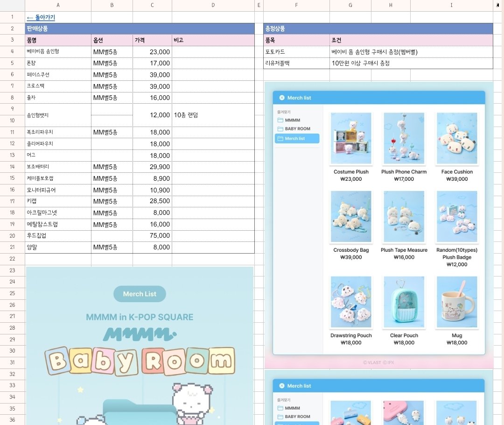Select the 16,000 price for 줄자
Viewport: 504px width, 425px height.
pos(152,98)
